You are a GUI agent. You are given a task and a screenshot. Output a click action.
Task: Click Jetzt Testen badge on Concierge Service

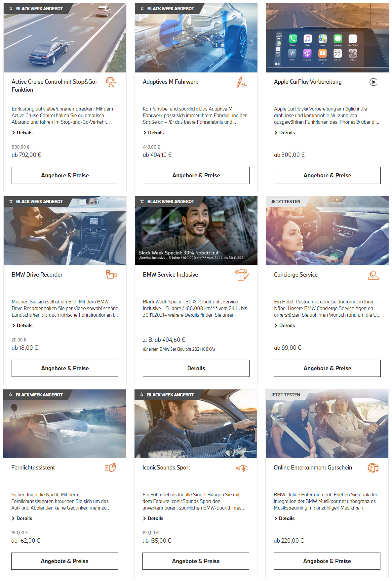point(286,201)
